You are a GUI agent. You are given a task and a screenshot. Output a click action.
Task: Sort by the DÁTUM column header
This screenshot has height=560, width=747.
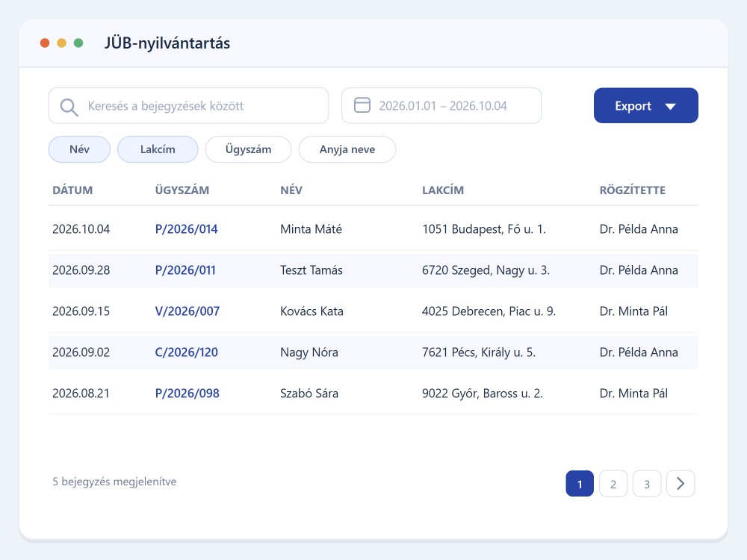click(72, 190)
